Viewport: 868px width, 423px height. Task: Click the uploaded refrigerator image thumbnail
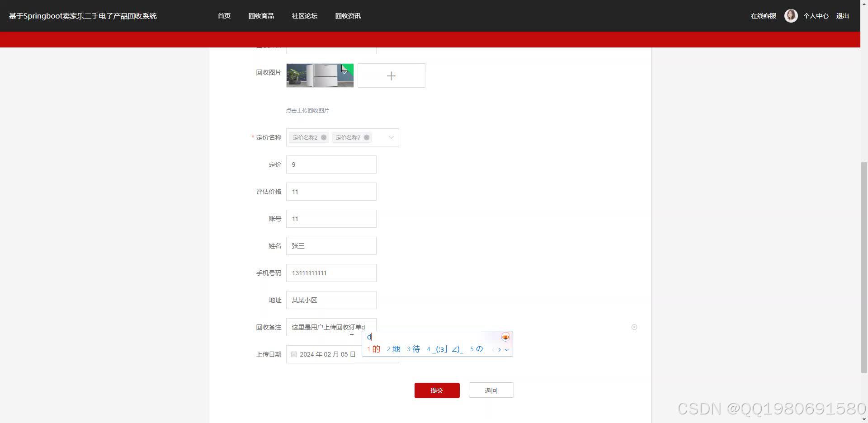[319, 75]
